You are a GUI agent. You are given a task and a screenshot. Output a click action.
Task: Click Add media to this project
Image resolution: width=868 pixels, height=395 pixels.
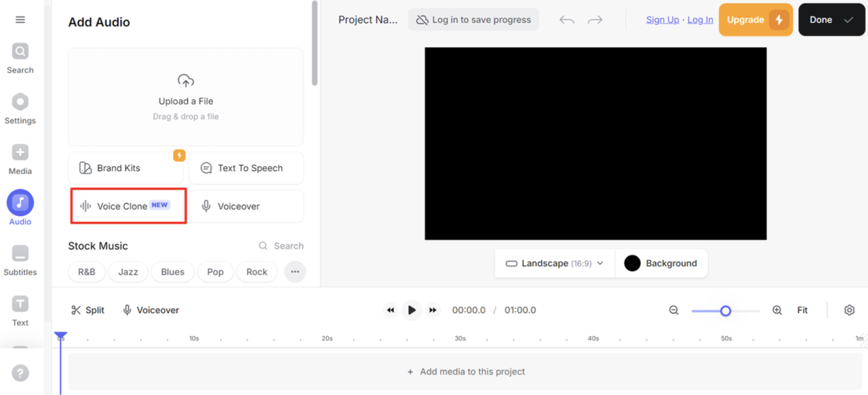466,372
